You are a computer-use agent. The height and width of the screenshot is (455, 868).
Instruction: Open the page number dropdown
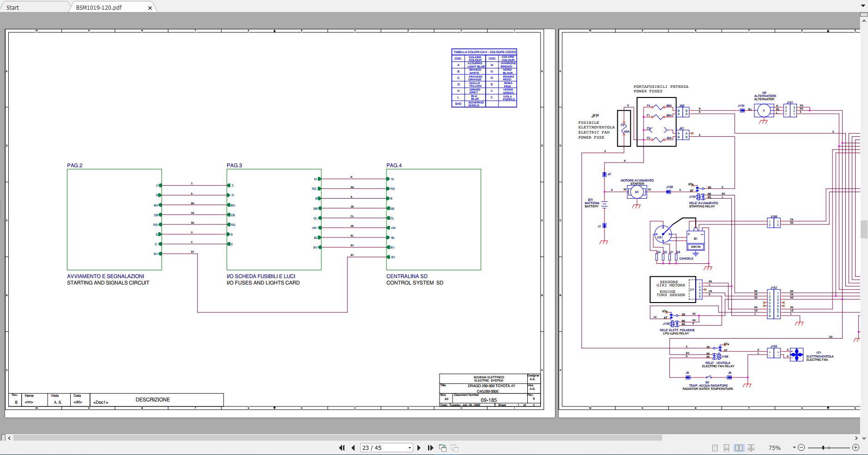pyautogui.click(x=410, y=448)
